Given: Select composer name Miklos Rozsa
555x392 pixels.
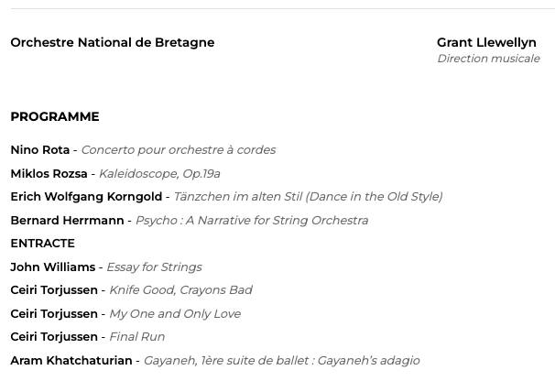Looking at the screenshot, I should click(49, 173).
